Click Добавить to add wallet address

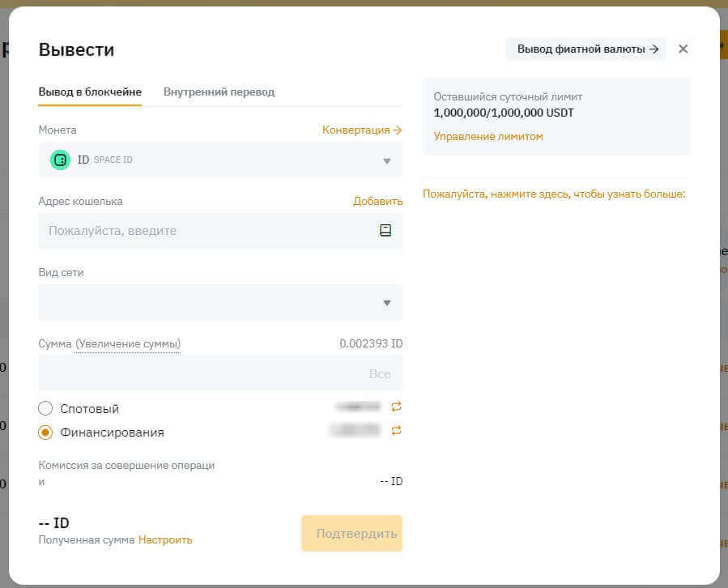point(377,201)
